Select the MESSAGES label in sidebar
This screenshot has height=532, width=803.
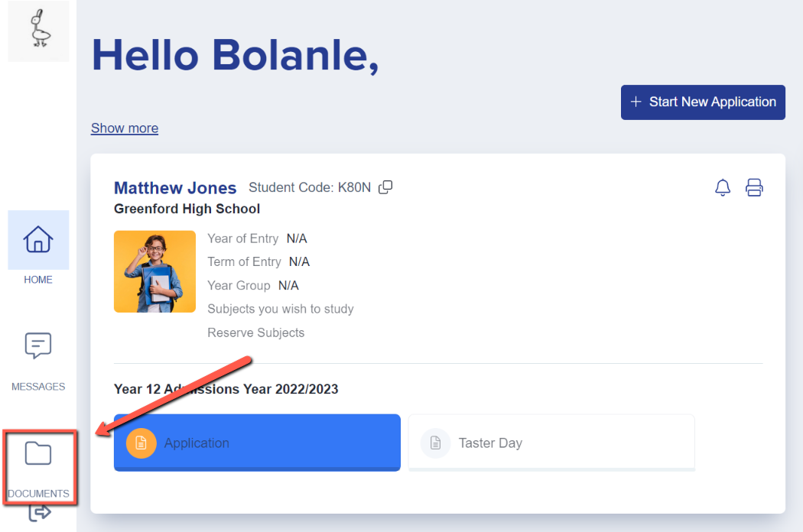38,387
